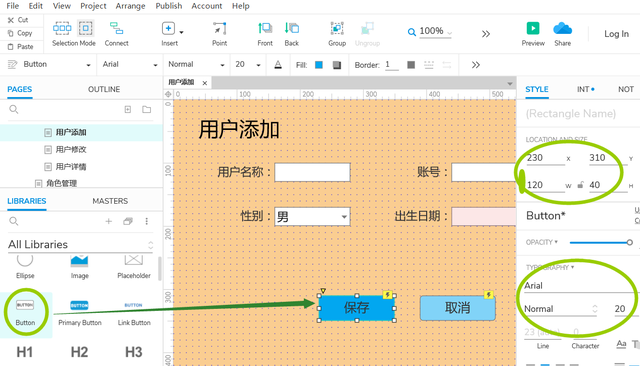Click the 取消 button on canvas
The width and height of the screenshot is (640, 366).
458,308
